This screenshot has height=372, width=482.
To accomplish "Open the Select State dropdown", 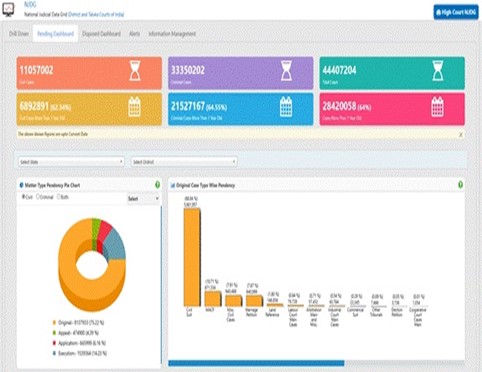I will click(71, 162).
